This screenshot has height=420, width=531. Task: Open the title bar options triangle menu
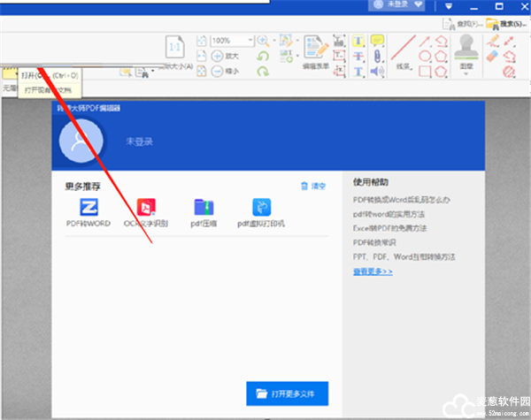(449, 6)
